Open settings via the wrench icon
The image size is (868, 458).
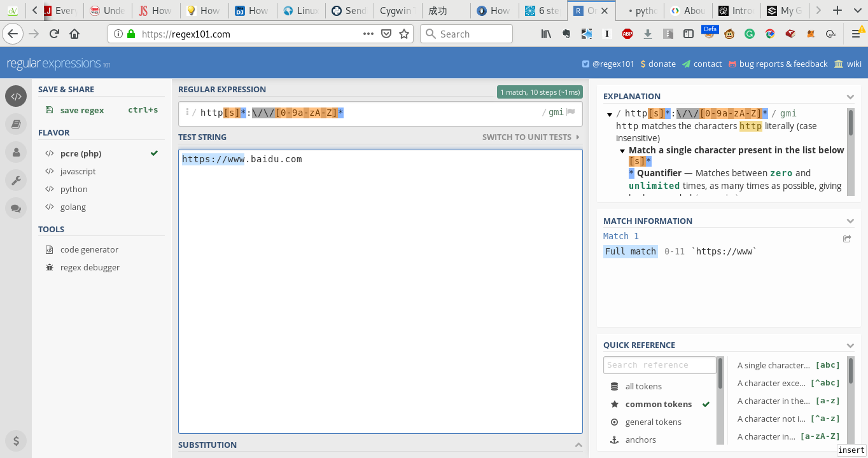pyautogui.click(x=16, y=180)
